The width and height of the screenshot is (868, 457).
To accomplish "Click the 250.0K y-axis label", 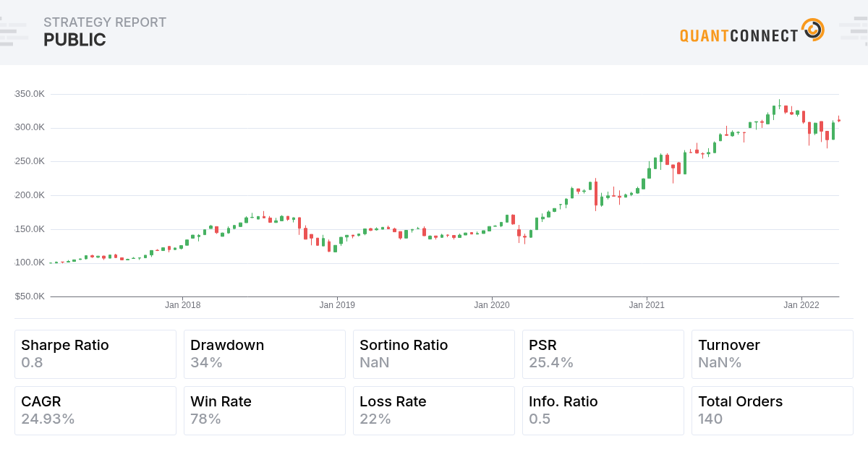I will pyautogui.click(x=30, y=161).
